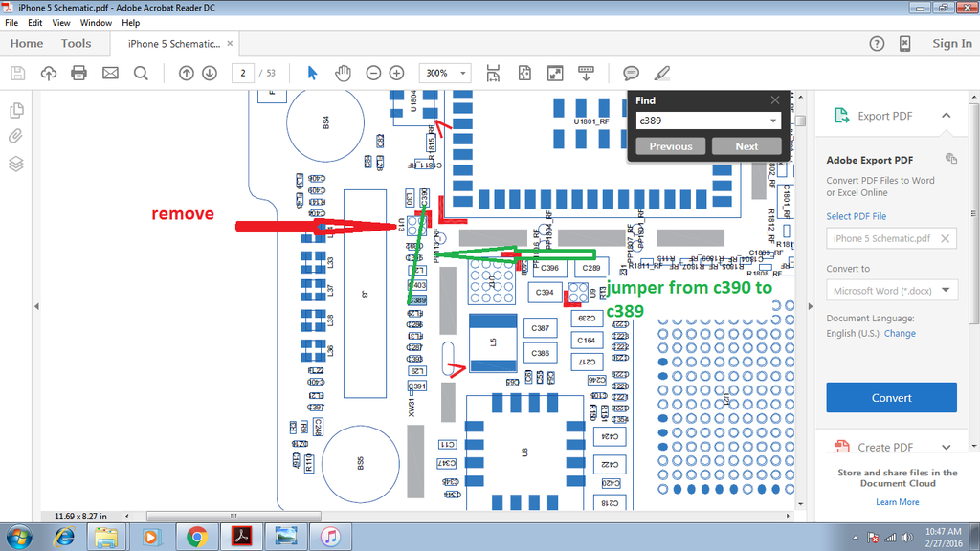The height and width of the screenshot is (551, 980).
Task: Open the View menu
Action: (x=61, y=22)
